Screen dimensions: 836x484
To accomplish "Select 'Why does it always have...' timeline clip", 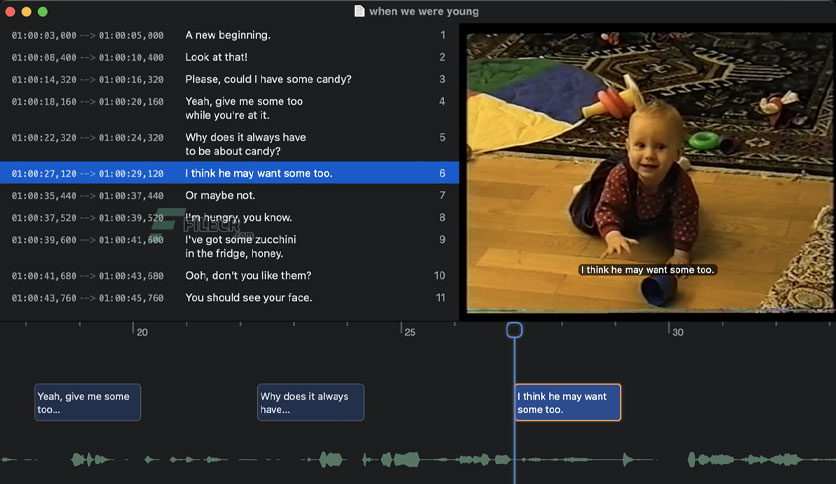I will (x=311, y=402).
